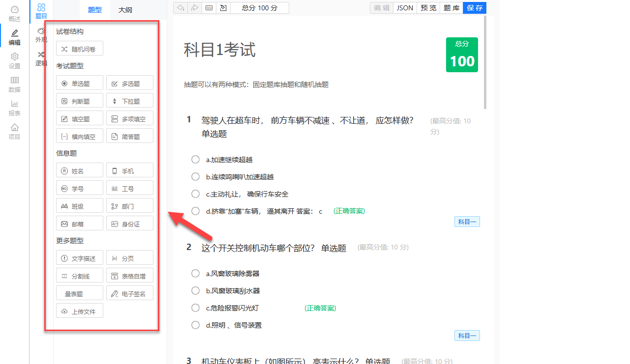Click the keyboard icon in the toolbar

click(209, 8)
